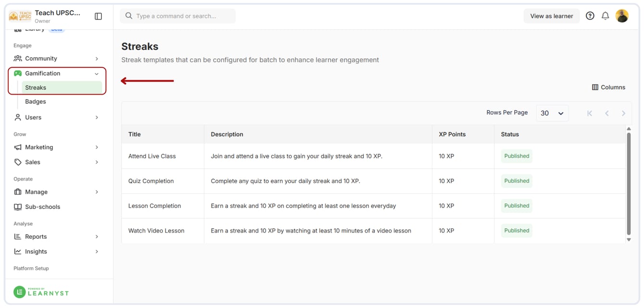Go to the first page of rows
The image size is (644, 308).
coord(590,113)
